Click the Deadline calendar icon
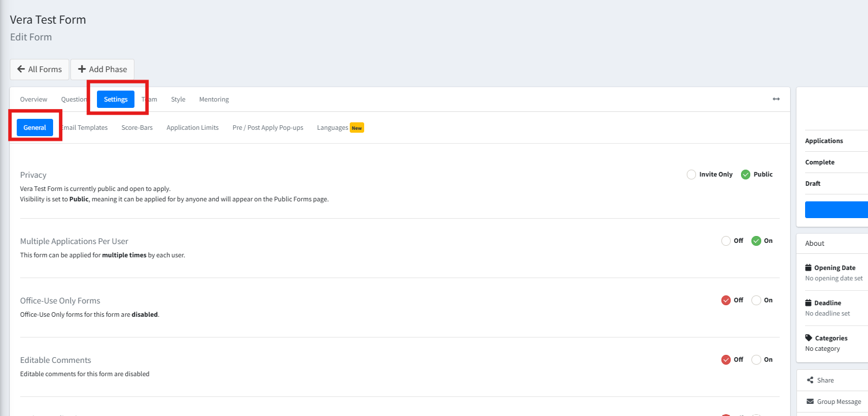This screenshot has width=868, height=416. coord(809,303)
